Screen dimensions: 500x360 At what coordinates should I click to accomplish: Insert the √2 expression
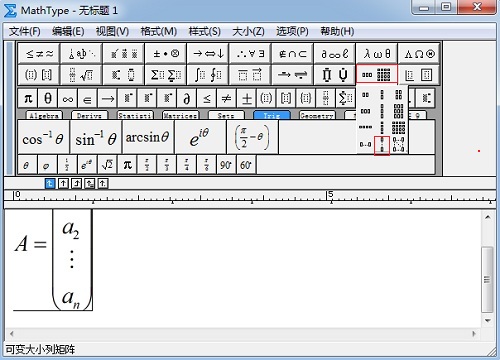[x=107, y=165]
